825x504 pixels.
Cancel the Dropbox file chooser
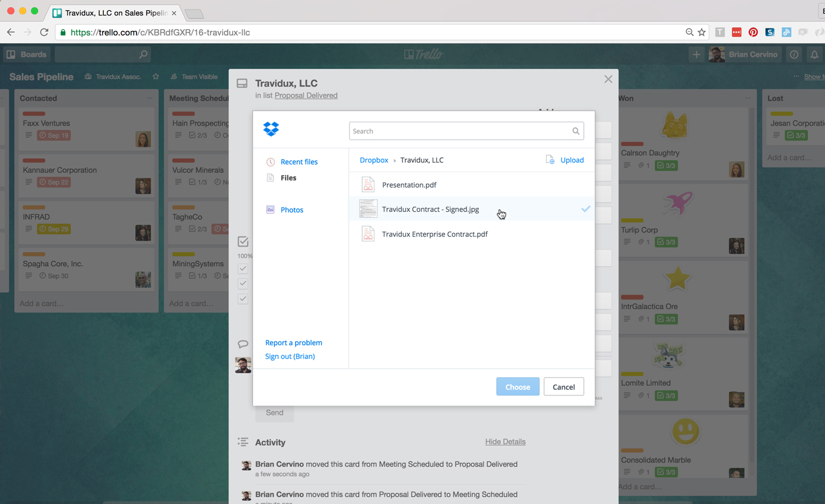click(x=563, y=387)
